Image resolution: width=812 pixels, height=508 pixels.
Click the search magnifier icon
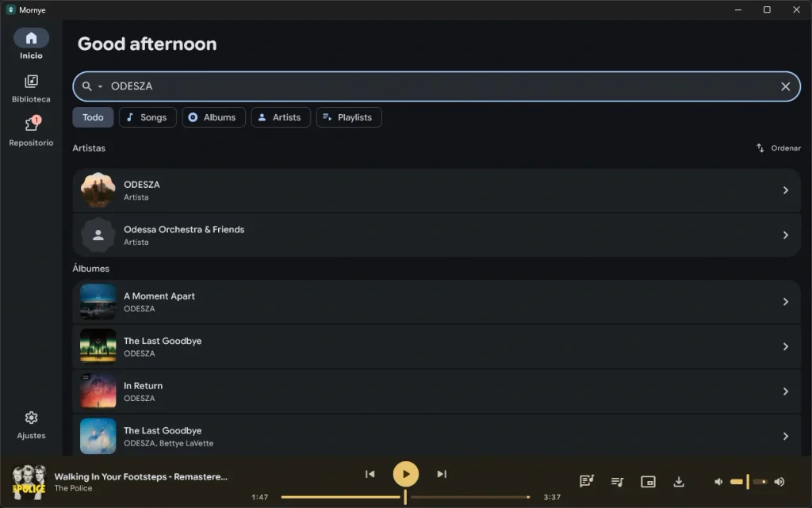coord(87,86)
